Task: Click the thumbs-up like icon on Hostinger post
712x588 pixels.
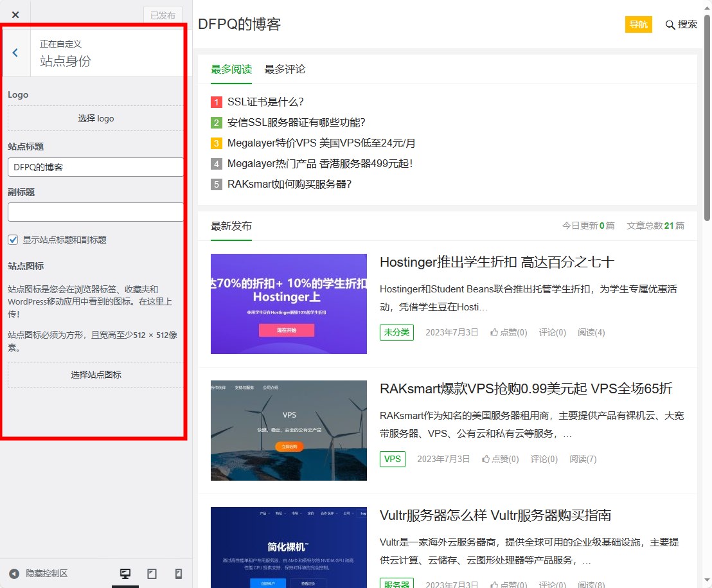Action: 494,332
